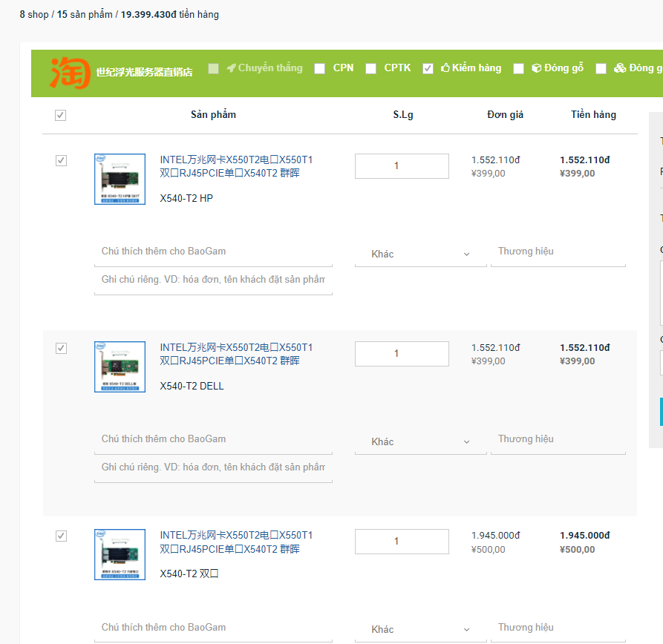
Task: Enable the CPN checkbox
Action: pos(320,68)
